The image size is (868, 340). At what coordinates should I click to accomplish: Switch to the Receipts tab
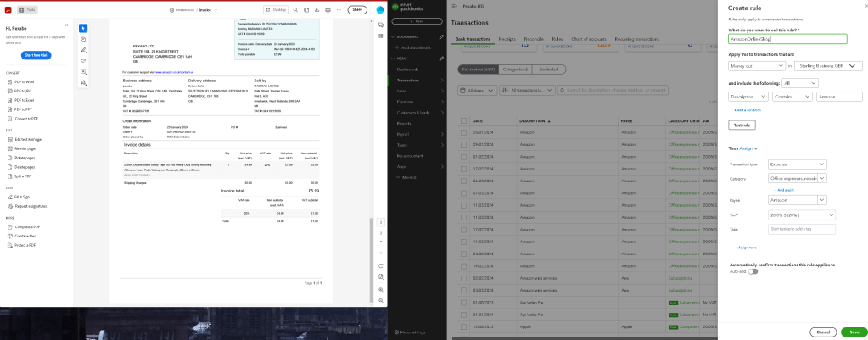[x=507, y=40]
